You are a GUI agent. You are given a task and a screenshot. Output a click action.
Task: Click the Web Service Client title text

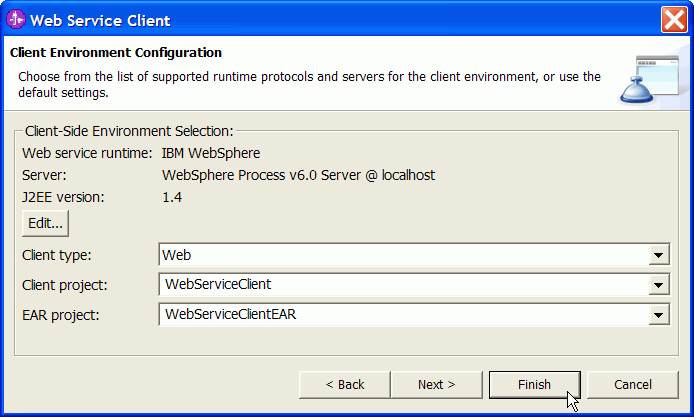(100, 21)
